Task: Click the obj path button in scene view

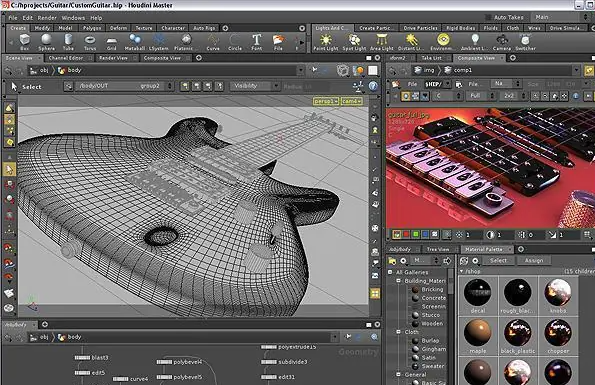Action: [40, 71]
